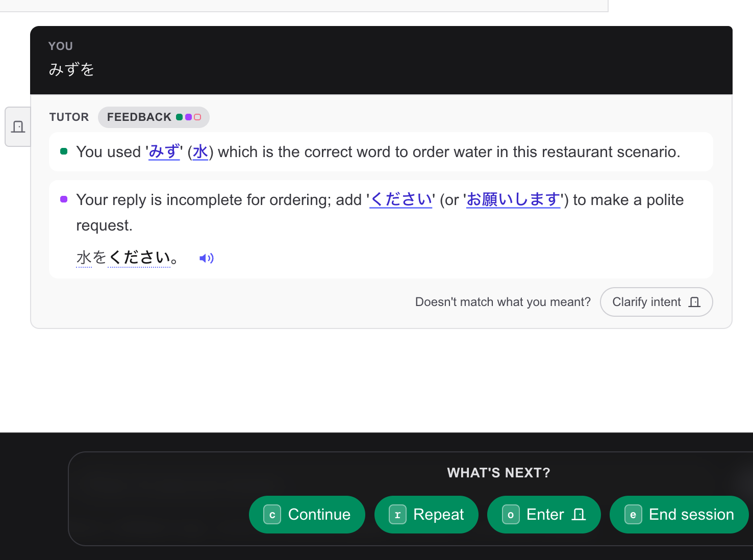Click the green Continue button
The height and width of the screenshot is (560, 753).
click(307, 515)
